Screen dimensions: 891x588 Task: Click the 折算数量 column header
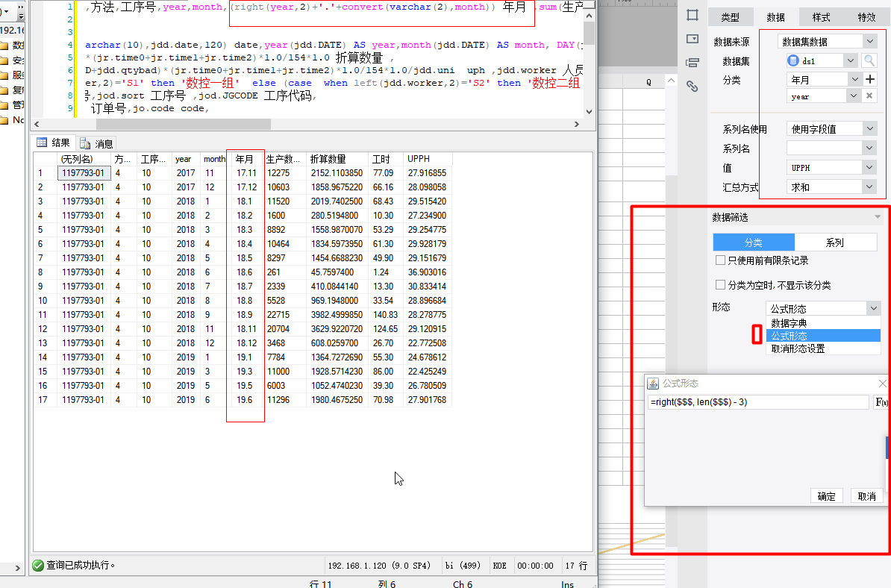(x=337, y=159)
